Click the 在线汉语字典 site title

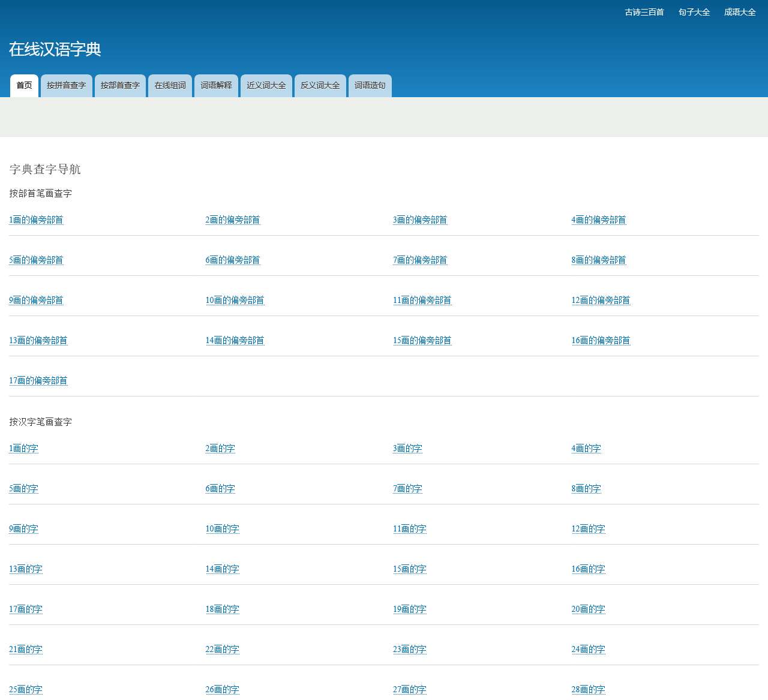click(55, 50)
